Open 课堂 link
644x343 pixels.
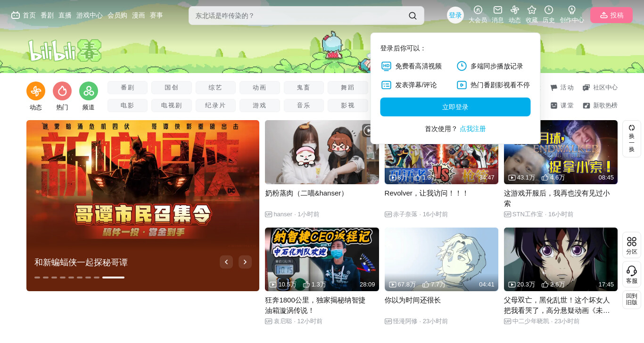pos(562,106)
